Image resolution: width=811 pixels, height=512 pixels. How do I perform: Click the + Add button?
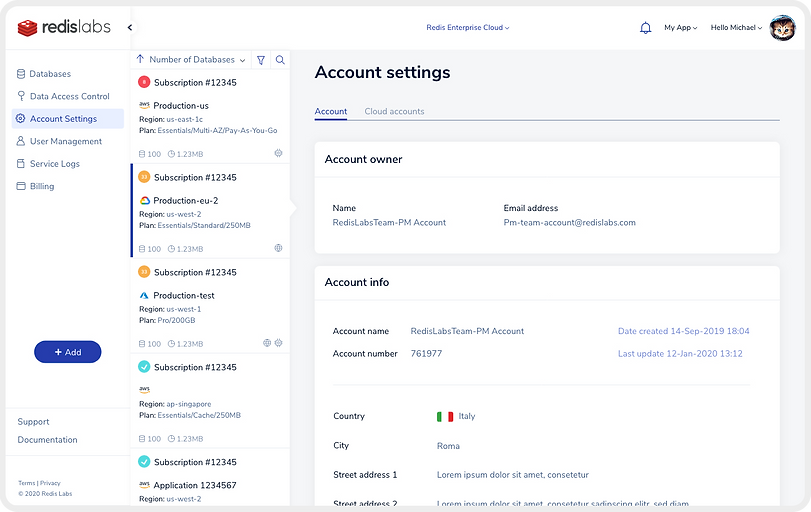point(68,352)
